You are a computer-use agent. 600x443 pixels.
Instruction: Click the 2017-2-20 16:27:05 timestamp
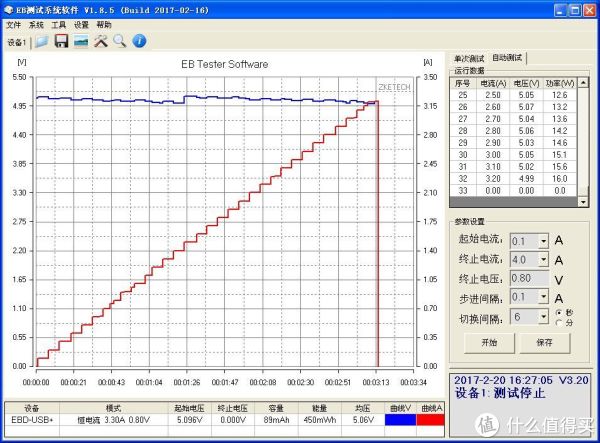tap(503, 380)
